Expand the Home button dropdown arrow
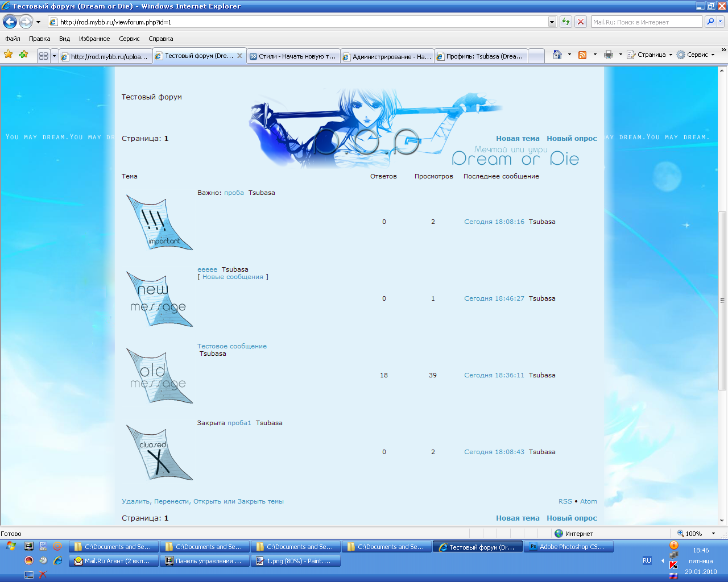 pyautogui.click(x=569, y=55)
